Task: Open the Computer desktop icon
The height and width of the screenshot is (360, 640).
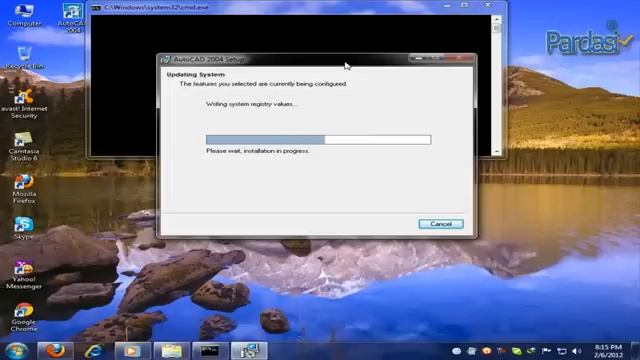Action: tap(24, 15)
